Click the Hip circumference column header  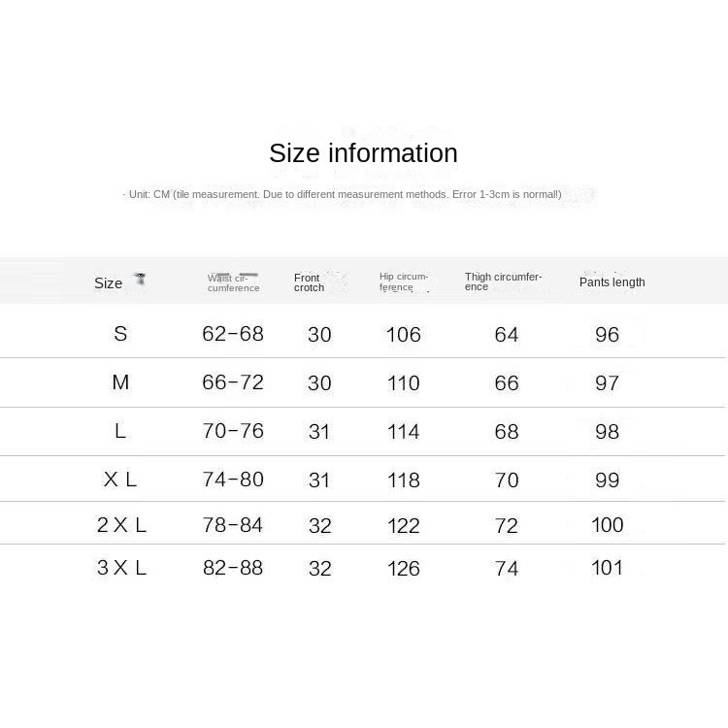pos(403,281)
